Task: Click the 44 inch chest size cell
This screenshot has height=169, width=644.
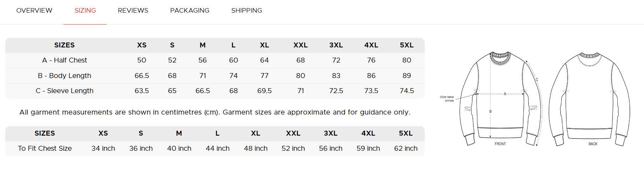Action: pos(218,148)
